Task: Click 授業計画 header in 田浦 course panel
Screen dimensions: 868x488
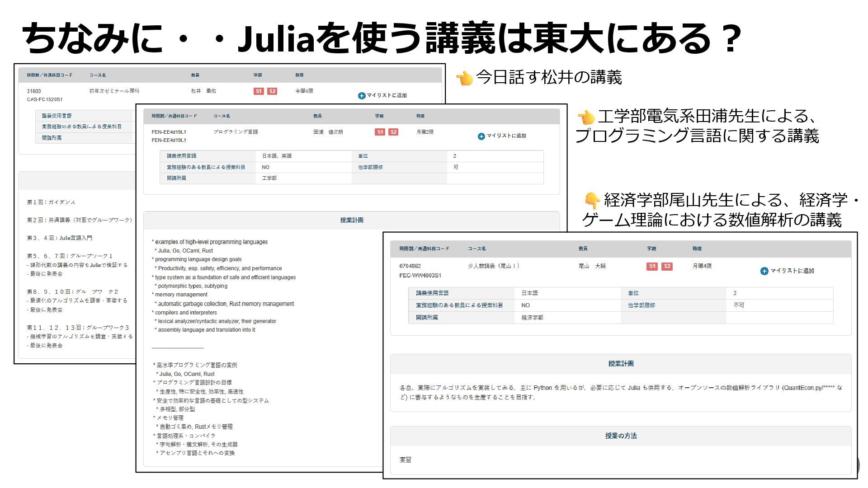Action: tap(352, 220)
